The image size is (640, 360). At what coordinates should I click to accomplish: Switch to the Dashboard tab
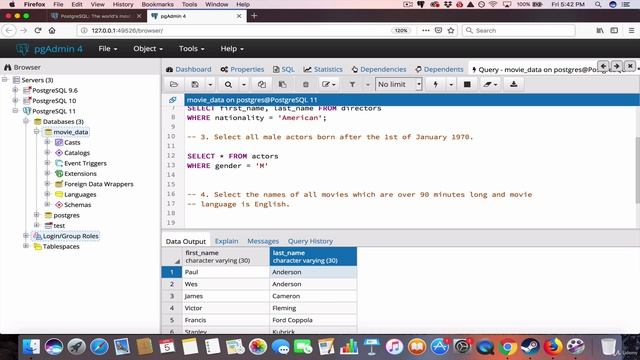coord(189,69)
